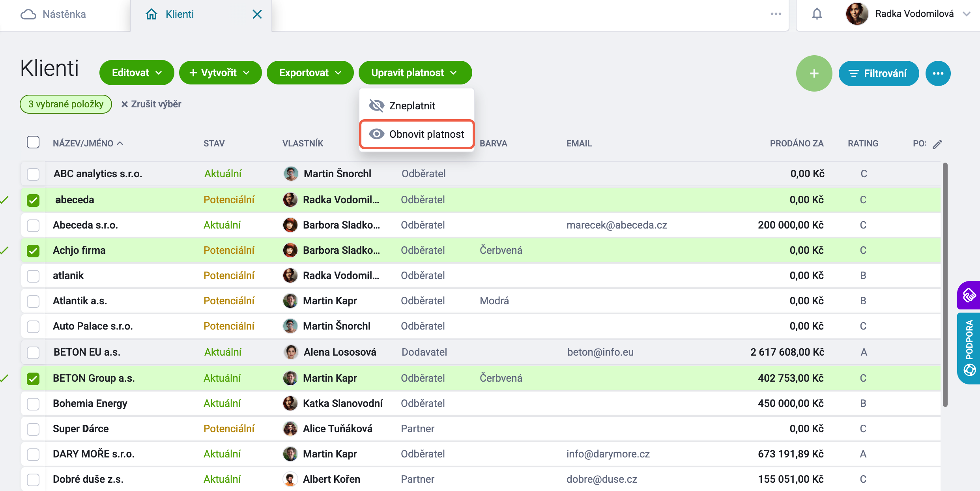Open the blue three-dot more options button

click(x=938, y=73)
